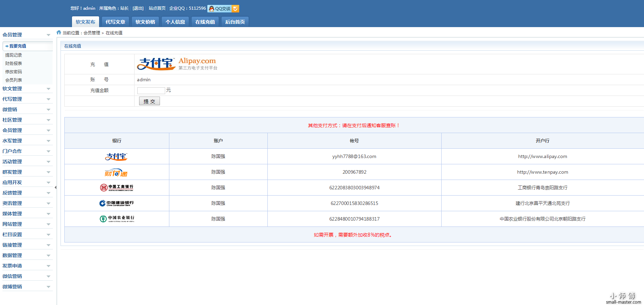
Task: Open 修改密码 in the sidebar
Action: tap(14, 72)
